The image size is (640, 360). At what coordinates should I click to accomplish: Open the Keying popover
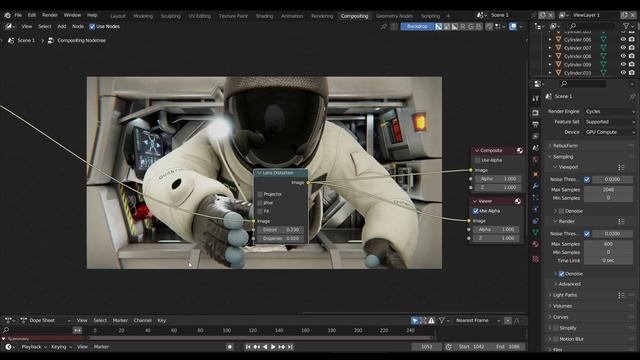coord(61,347)
